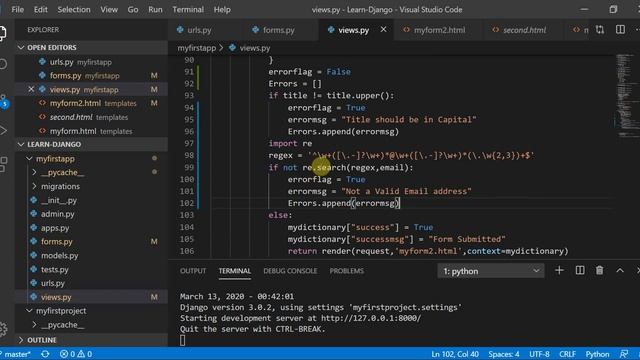Viewport: 640px width, 360px height.
Task: Select the TERMINAL panel tab
Action: coord(235,271)
